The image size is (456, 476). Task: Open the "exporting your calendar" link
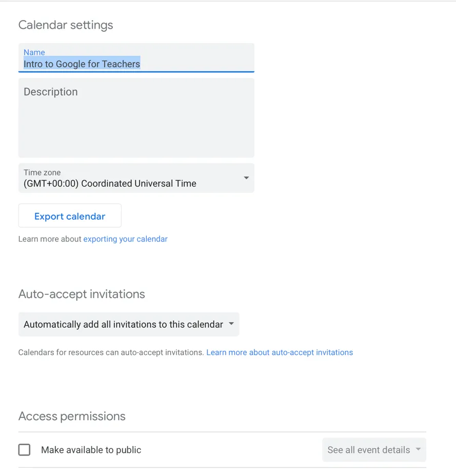pyautogui.click(x=125, y=239)
